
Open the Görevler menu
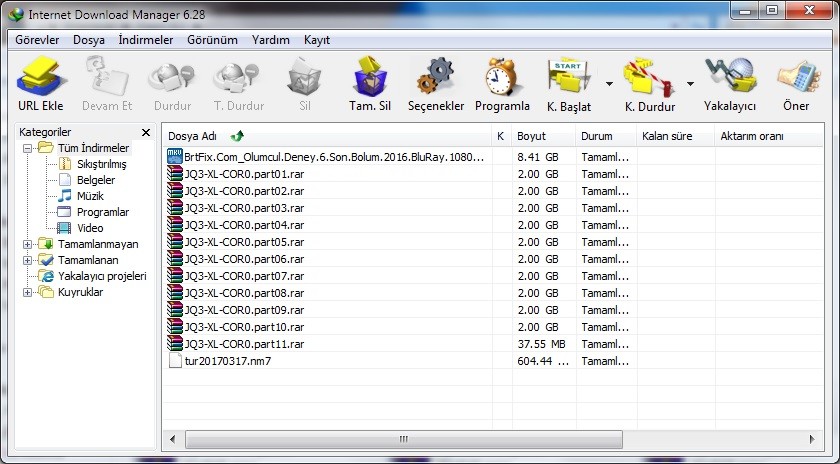pyautogui.click(x=37, y=40)
